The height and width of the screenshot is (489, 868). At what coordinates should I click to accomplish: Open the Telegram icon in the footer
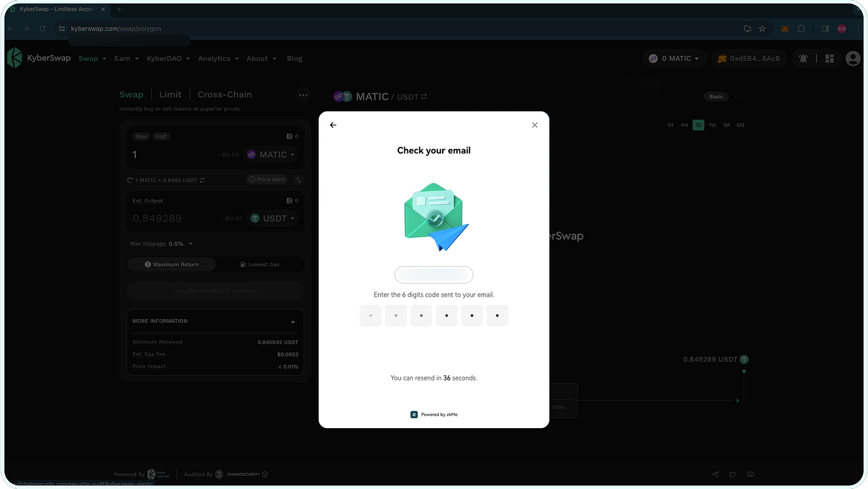pyautogui.click(x=715, y=474)
